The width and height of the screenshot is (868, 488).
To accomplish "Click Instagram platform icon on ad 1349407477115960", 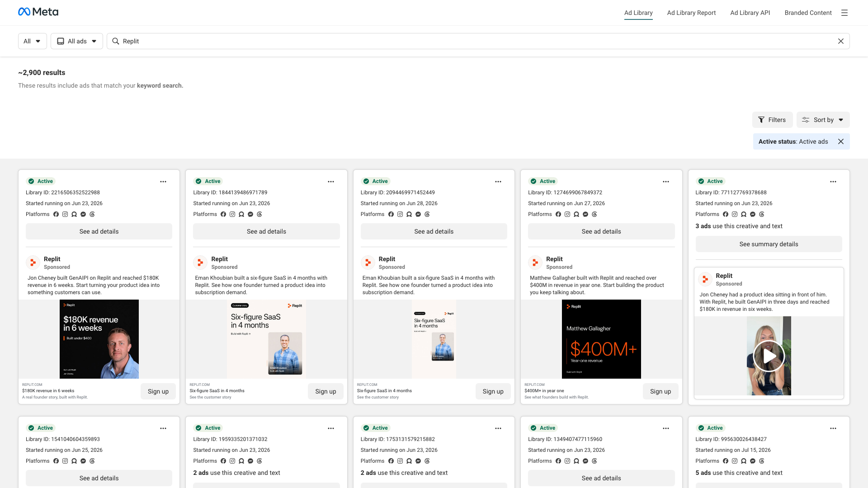I will (x=567, y=461).
